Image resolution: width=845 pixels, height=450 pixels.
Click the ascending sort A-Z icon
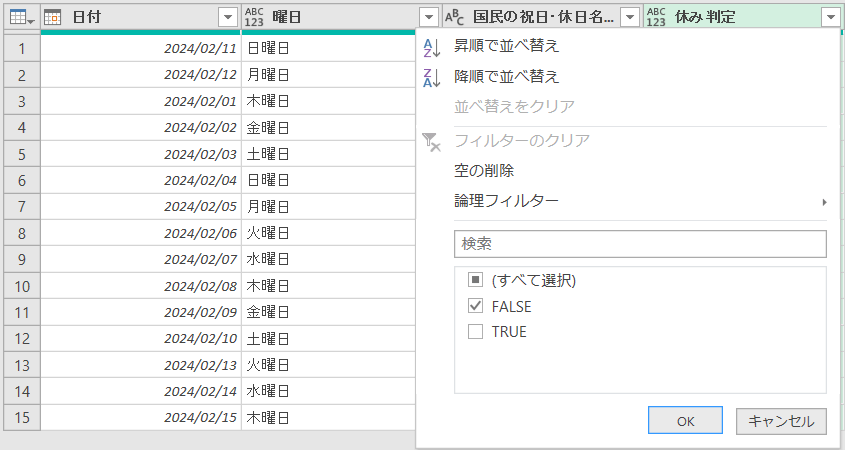[432, 46]
